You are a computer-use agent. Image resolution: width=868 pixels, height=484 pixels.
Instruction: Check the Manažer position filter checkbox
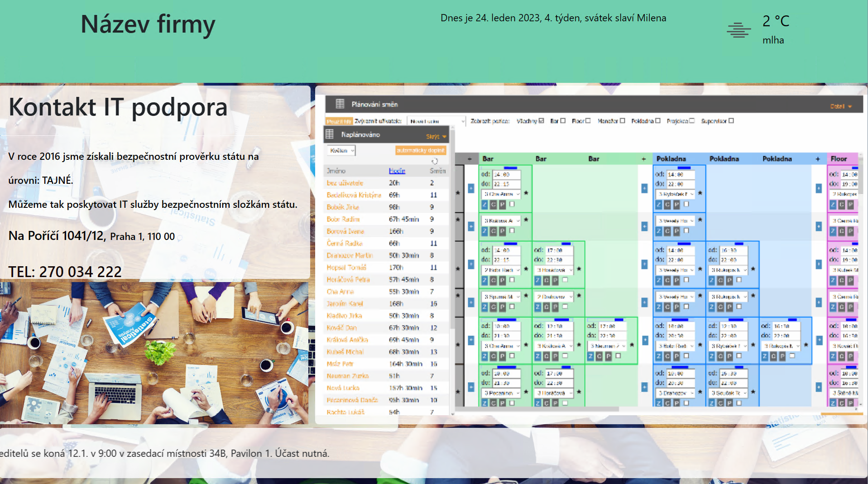[x=623, y=121]
